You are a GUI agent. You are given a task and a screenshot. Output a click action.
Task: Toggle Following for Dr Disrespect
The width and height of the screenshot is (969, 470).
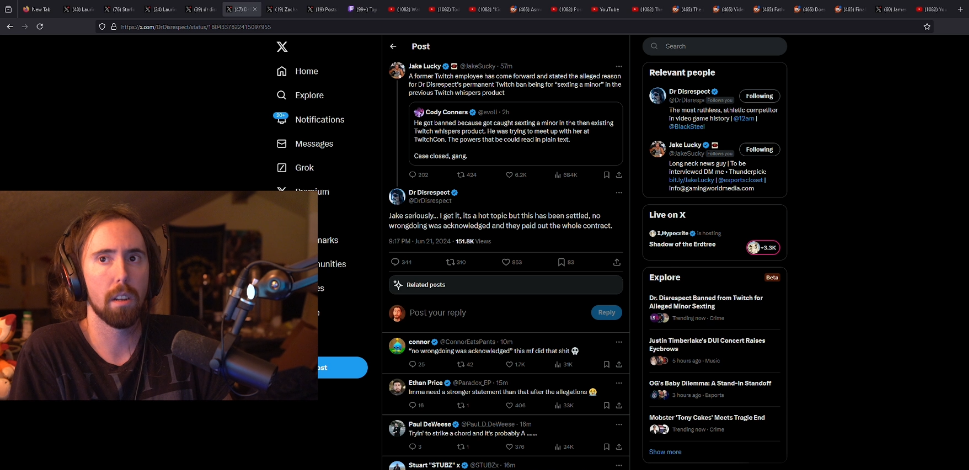759,96
